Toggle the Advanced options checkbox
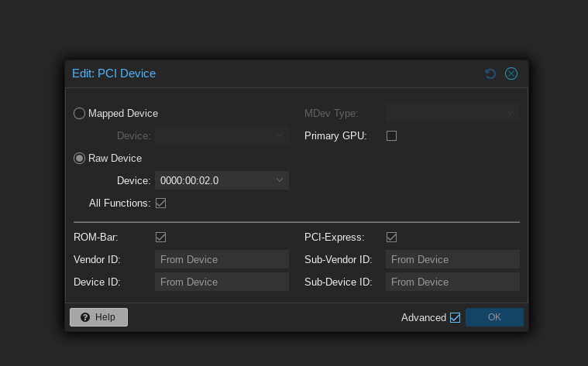Screen dimensions: 588x366 point(455,317)
